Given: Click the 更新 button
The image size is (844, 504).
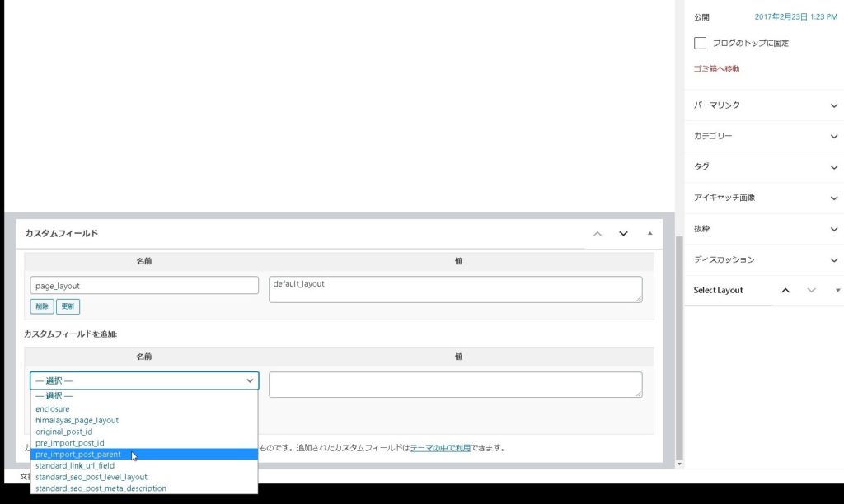Looking at the screenshot, I should coord(68,306).
